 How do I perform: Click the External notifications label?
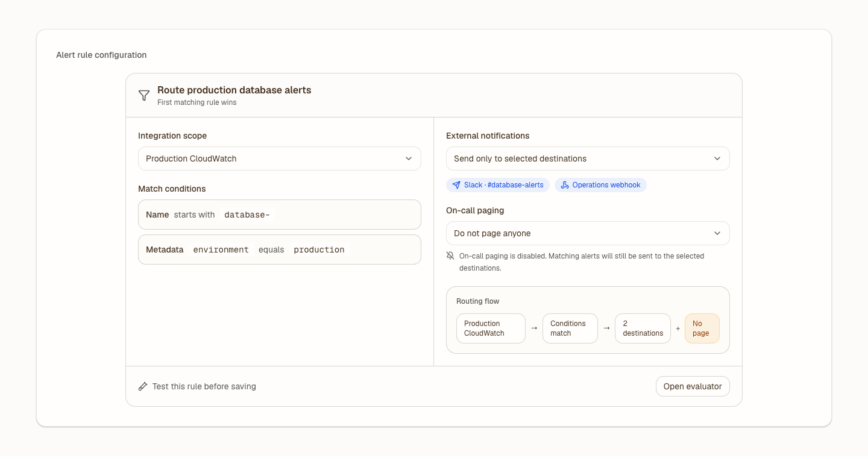coord(488,136)
